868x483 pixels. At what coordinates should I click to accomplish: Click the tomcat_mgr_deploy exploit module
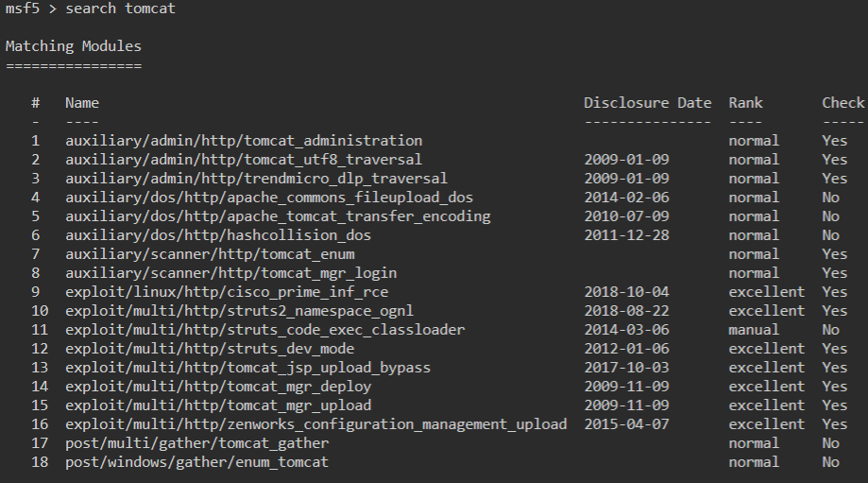pos(218,387)
